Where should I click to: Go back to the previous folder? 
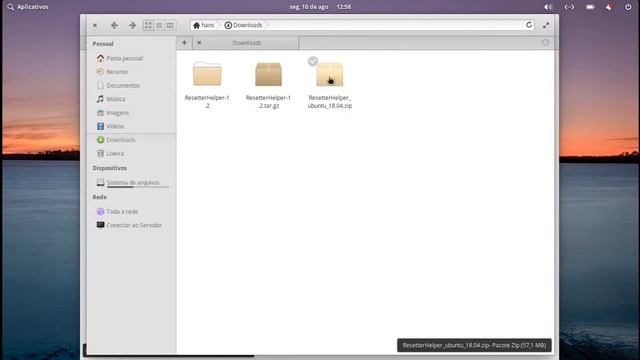click(114, 25)
